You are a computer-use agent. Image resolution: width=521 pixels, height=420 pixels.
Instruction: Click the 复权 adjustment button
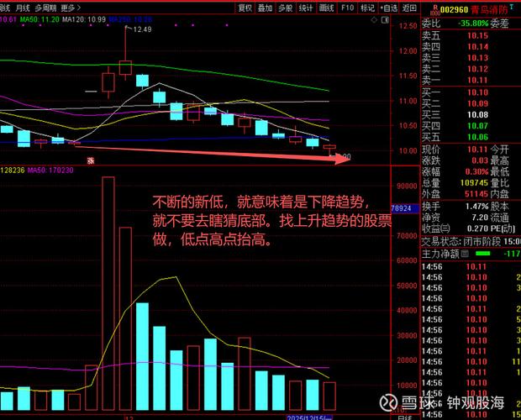245,8
